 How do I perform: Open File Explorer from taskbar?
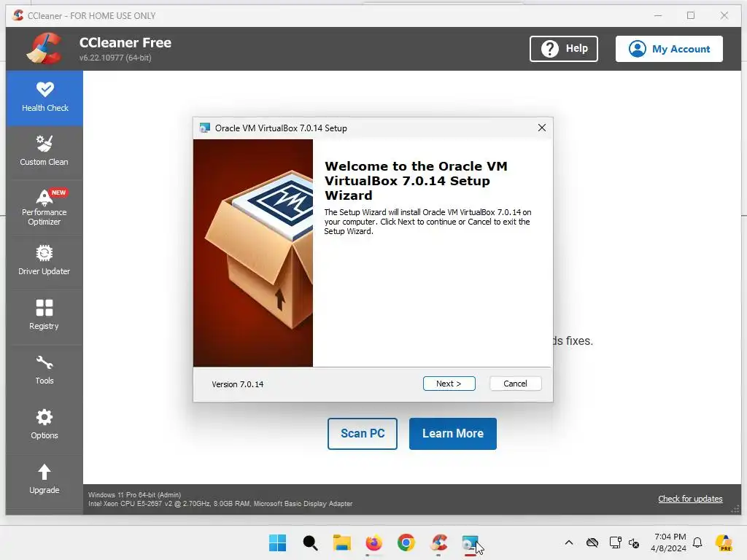(341, 542)
